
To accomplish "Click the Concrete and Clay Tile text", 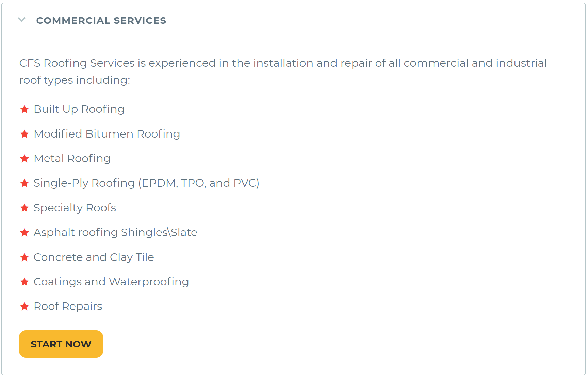I will (94, 257).
